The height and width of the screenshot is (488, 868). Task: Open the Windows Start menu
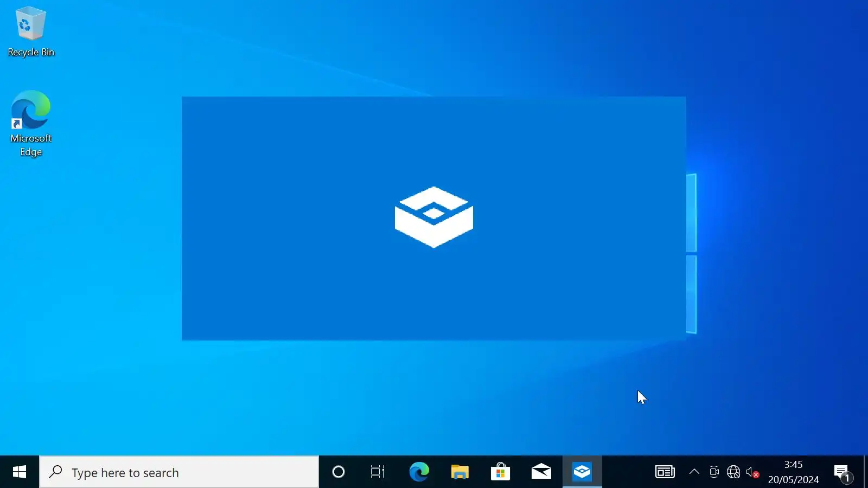point(20,472)
